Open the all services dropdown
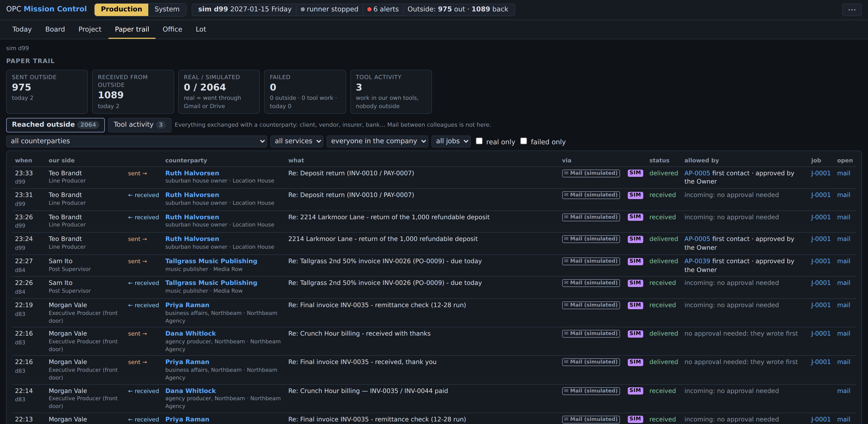This screenshot has width=868, height=424. (x=297, y=141)
